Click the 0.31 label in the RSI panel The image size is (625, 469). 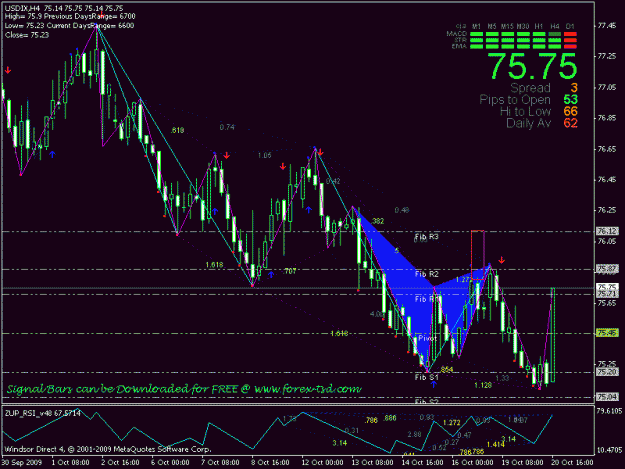(352, 430)
